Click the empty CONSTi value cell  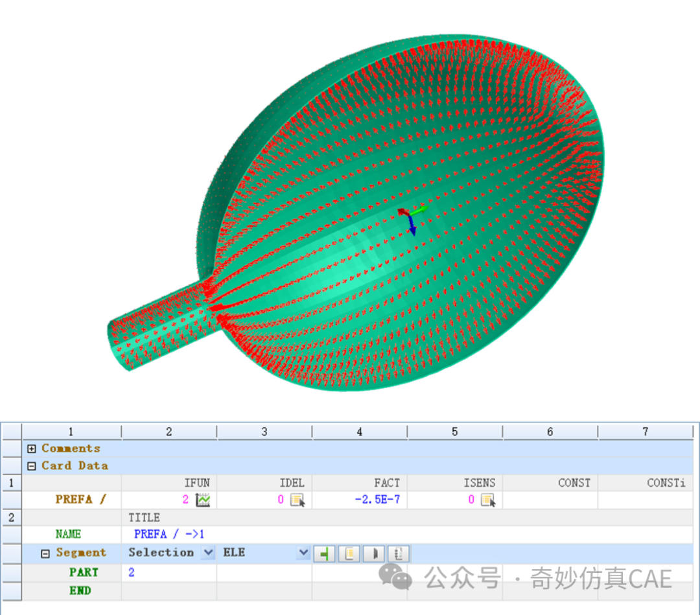click(645, 500)
